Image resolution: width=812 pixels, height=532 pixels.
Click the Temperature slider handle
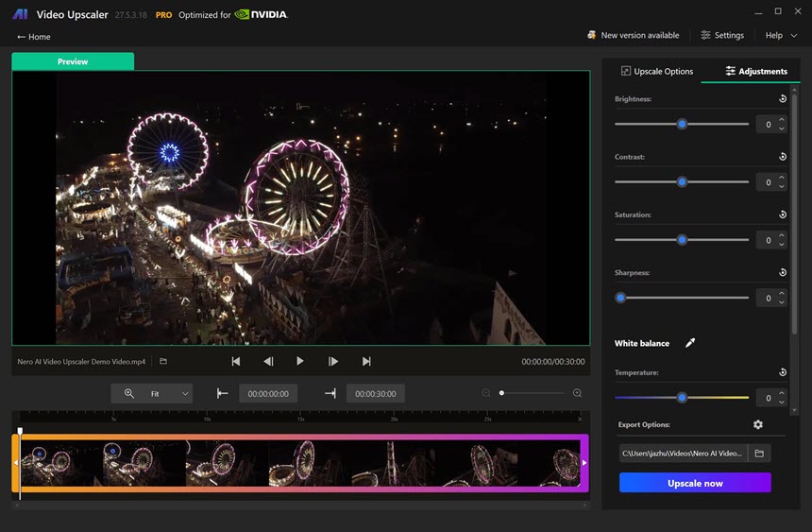tap(682, 398)
